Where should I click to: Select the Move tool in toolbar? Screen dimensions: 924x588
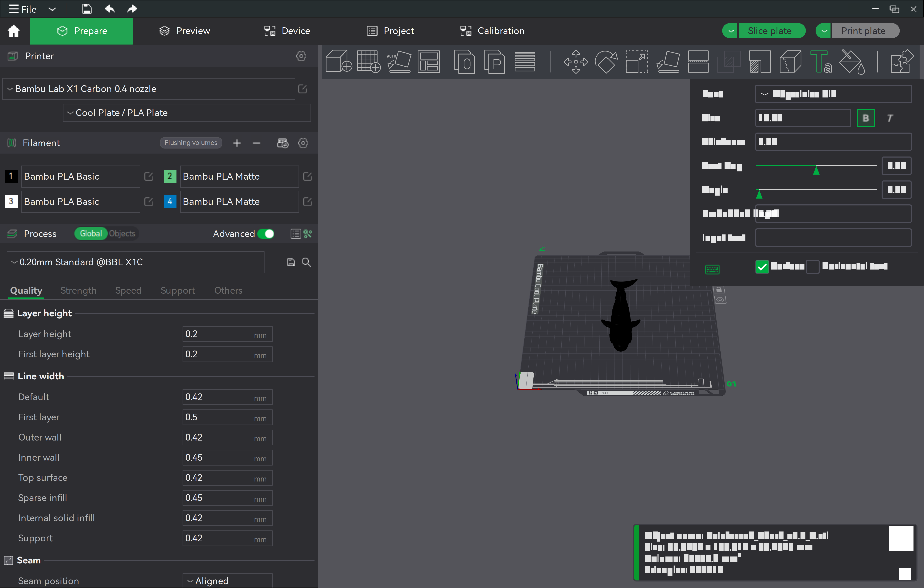pos(575,61)
